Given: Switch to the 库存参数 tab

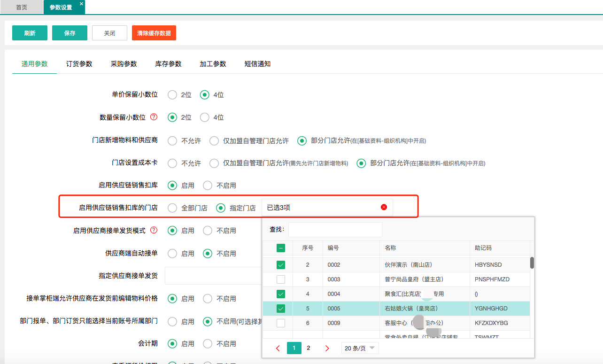Looking at the screenshot, I should coord(169,64).
